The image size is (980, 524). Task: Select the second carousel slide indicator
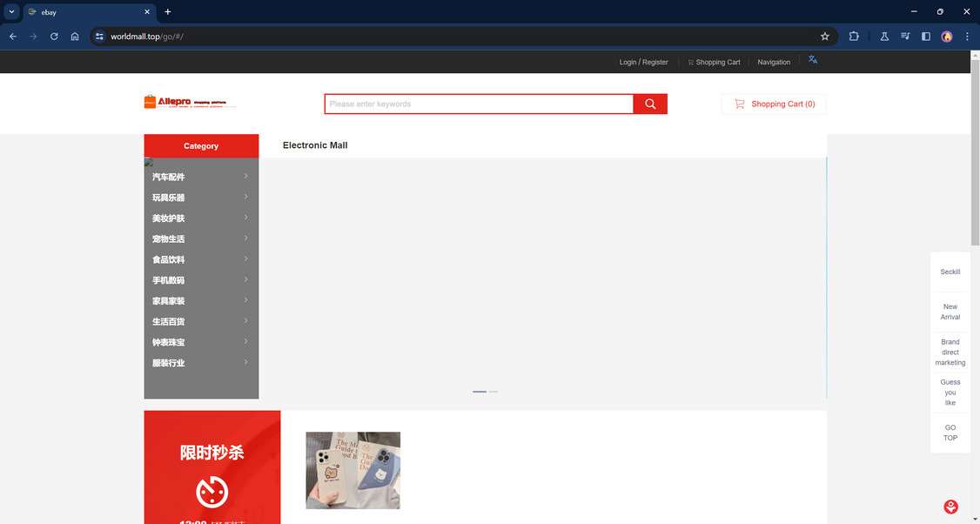pyautogui.click(x=493, y=392)
